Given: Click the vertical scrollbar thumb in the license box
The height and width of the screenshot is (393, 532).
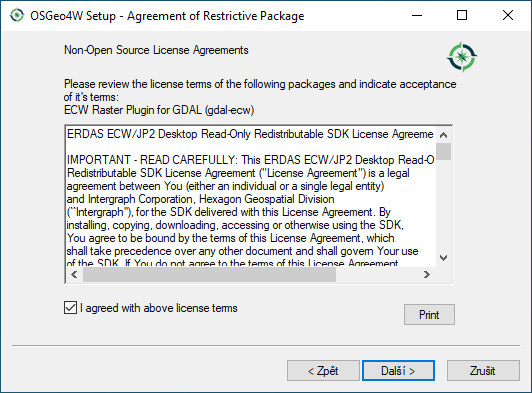Looking at the screenshot, I should point(443,151).
